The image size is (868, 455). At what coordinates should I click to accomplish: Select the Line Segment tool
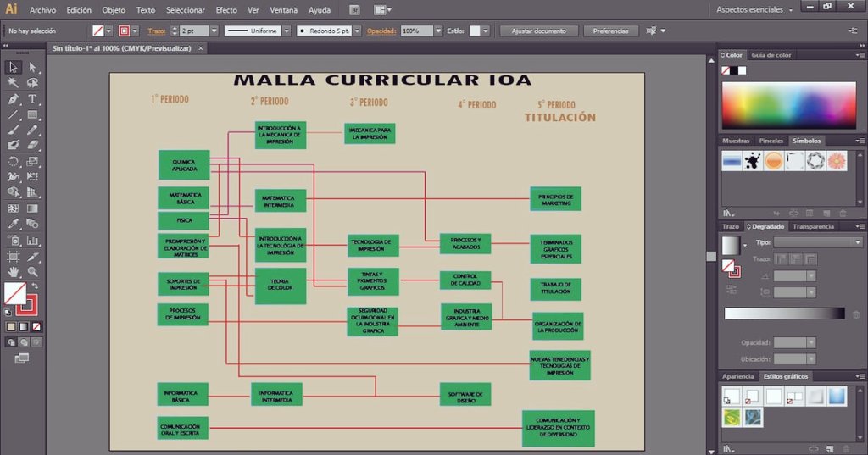pyautogui.click(x=14, y=114)
